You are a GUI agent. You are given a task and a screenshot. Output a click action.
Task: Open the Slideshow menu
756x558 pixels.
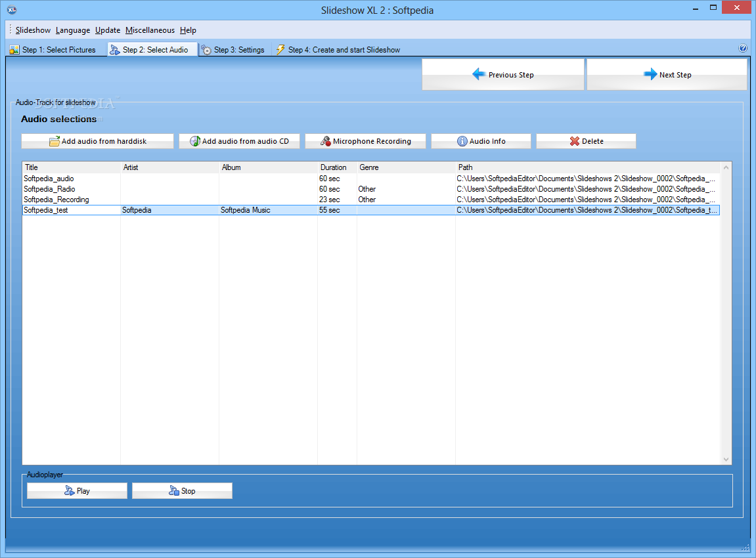[33, 30]
